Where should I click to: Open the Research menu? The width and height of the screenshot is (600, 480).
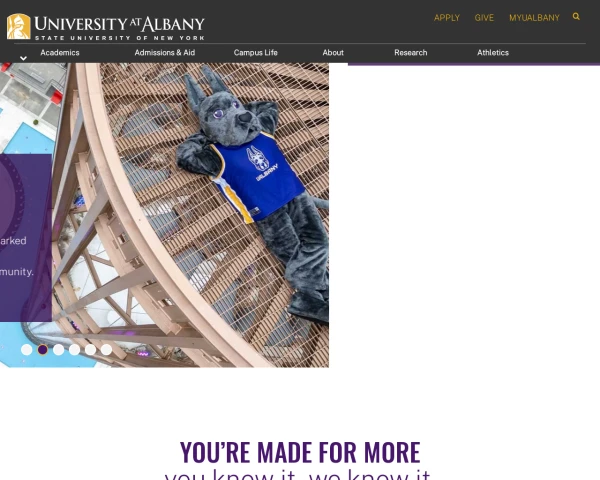(x=411, y=53)
